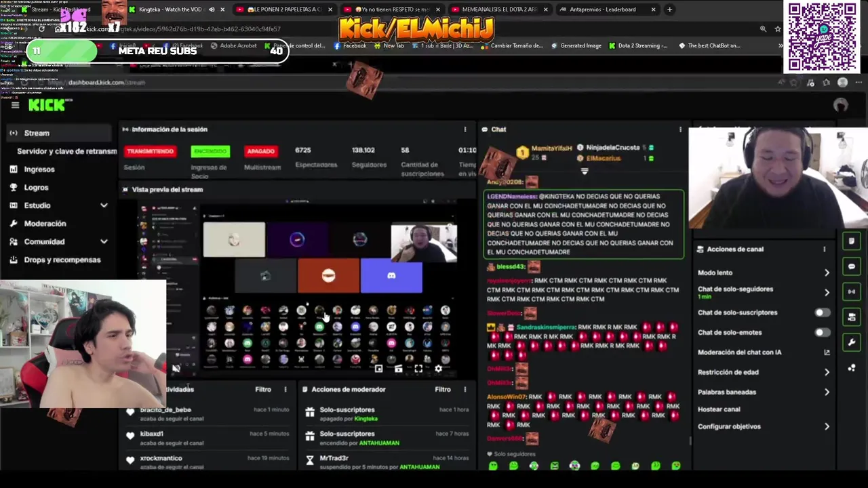Toggle Chat de solo-emotes switch
The width and height of the screenshot is (868, 488).
pyautogui.click(x=822, y=333)
